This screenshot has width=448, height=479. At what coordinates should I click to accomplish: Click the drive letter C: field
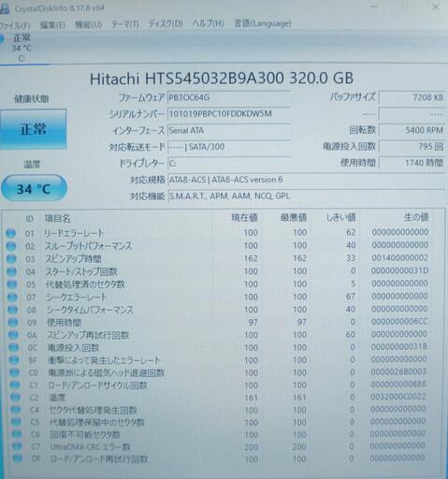[229, 163]
